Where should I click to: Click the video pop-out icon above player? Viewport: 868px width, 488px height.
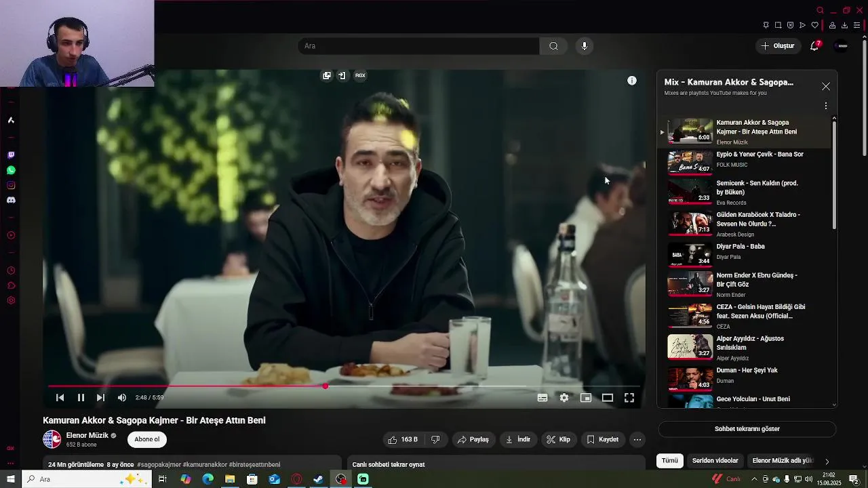[327, 75]
